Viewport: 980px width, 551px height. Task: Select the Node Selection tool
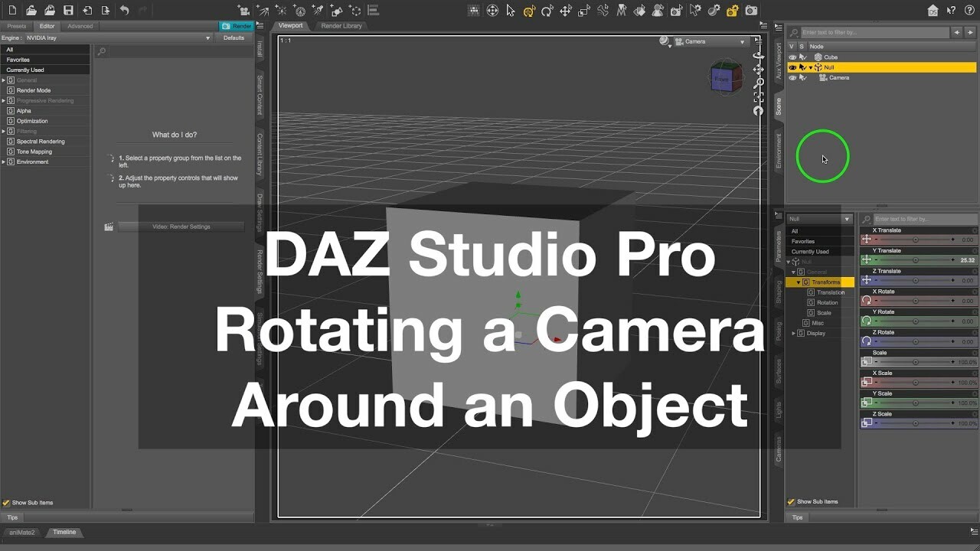pyautogui.click(x=509, y=9)
